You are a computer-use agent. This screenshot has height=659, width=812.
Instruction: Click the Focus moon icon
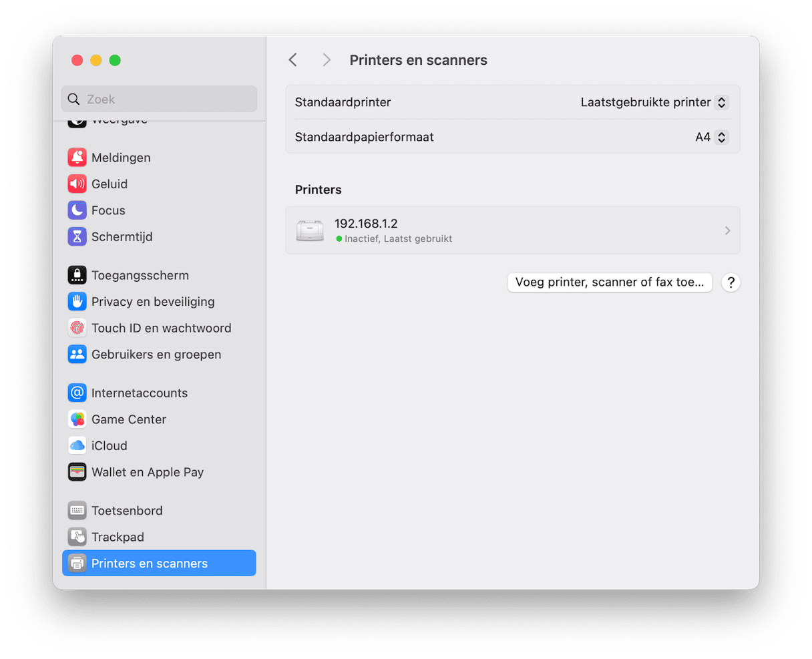tap(77, 210)
